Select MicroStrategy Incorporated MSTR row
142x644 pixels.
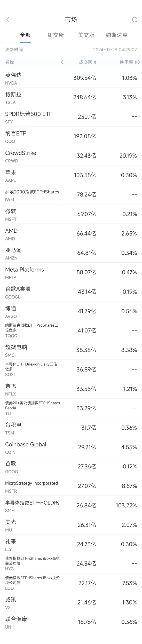(x=71, y=486)
